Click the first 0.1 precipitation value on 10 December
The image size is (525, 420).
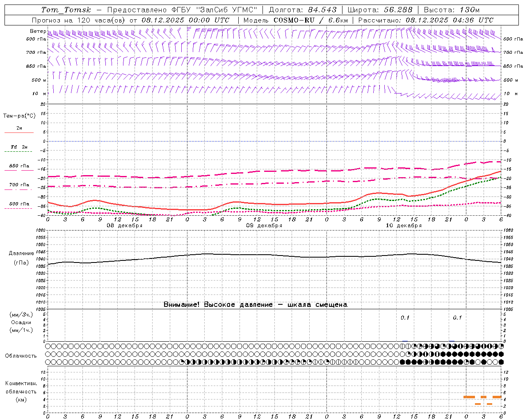(x=405, y=318)
